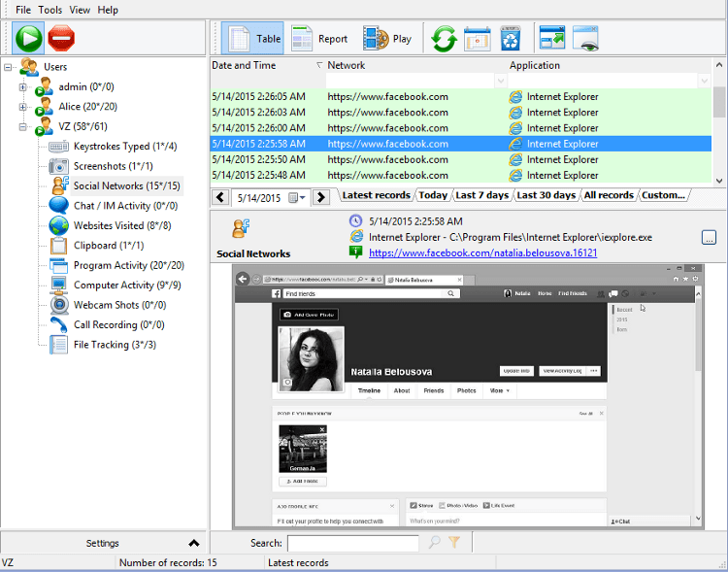Open the Custom... date range tab
Screen dimensions: 728x572
coord(663,195)
